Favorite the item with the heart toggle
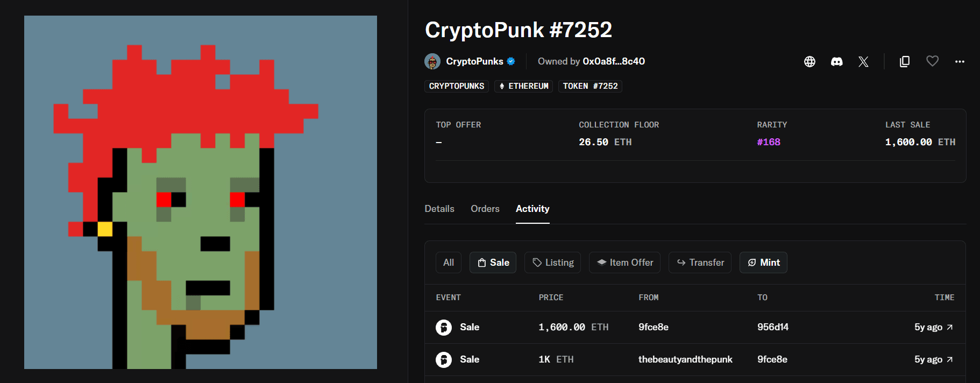Screen dimensions: 980x383 point(932,61)
